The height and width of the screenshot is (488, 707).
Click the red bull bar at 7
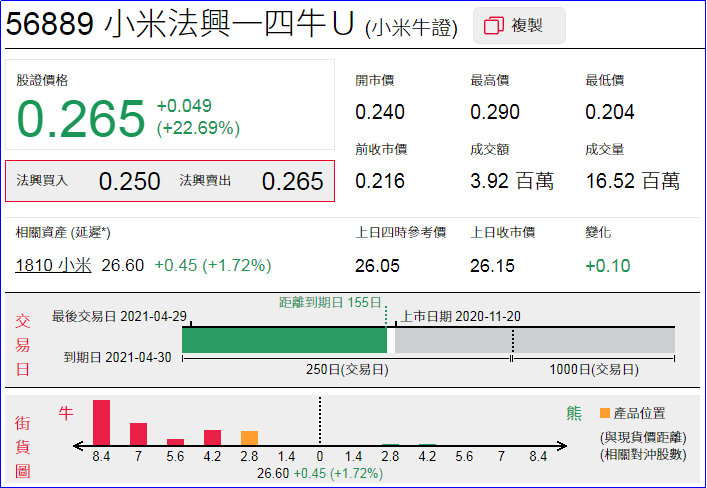(138, 434)
